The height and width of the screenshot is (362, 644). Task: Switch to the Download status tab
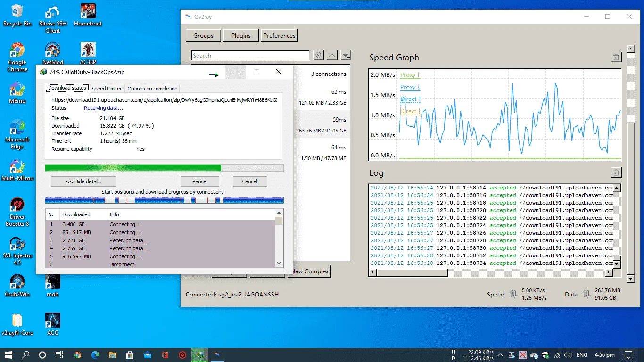67,88
